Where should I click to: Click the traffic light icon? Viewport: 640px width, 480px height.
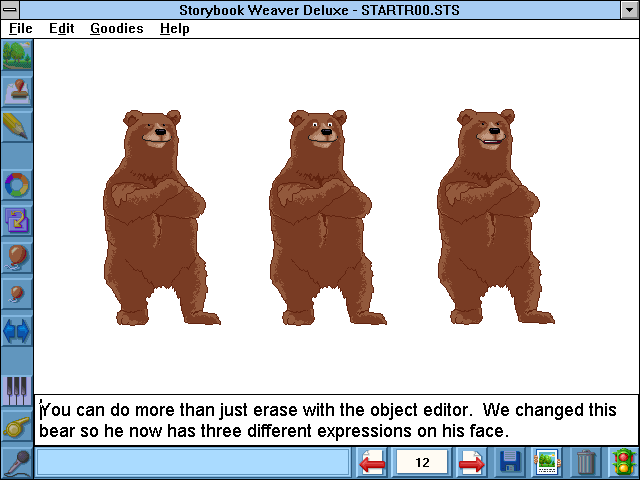tap(623, 462)
